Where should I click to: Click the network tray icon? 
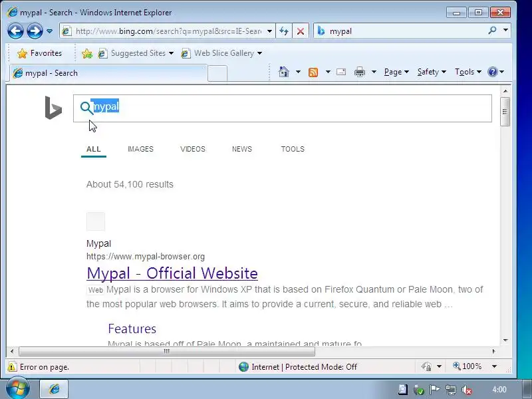(x=451, y=390)
